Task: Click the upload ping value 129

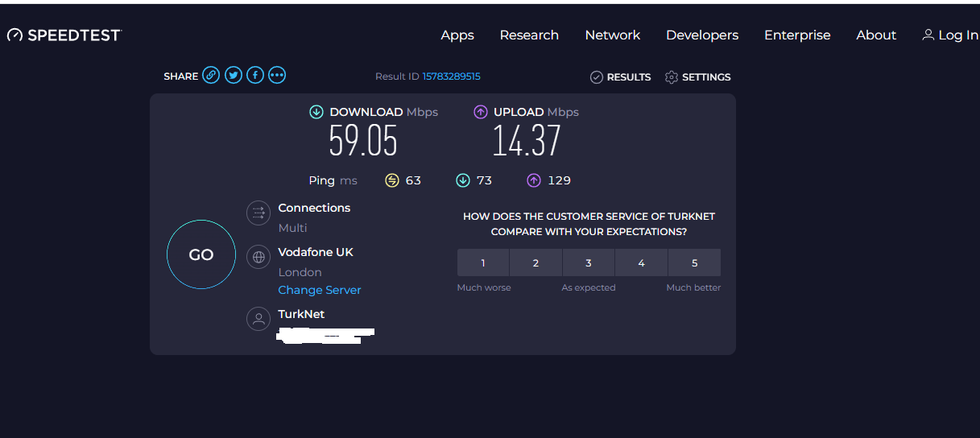Action: pyautogui.click(x=559, y=180)
